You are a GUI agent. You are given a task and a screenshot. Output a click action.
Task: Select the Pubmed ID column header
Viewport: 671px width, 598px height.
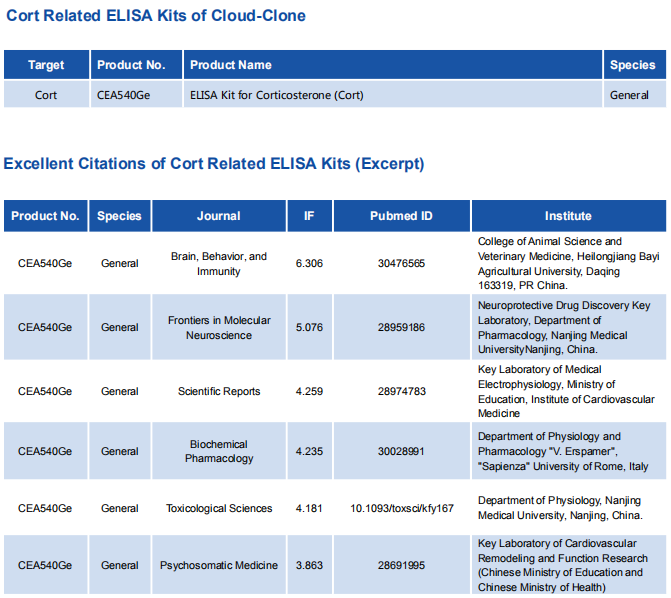tap(401, 216)
